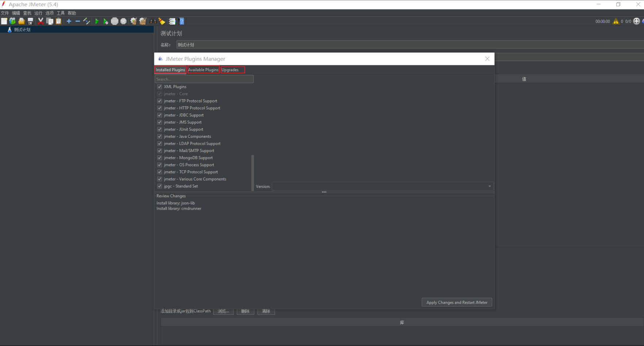
Task: Click the yellow warning triangle icon
Action: [616, 21]
